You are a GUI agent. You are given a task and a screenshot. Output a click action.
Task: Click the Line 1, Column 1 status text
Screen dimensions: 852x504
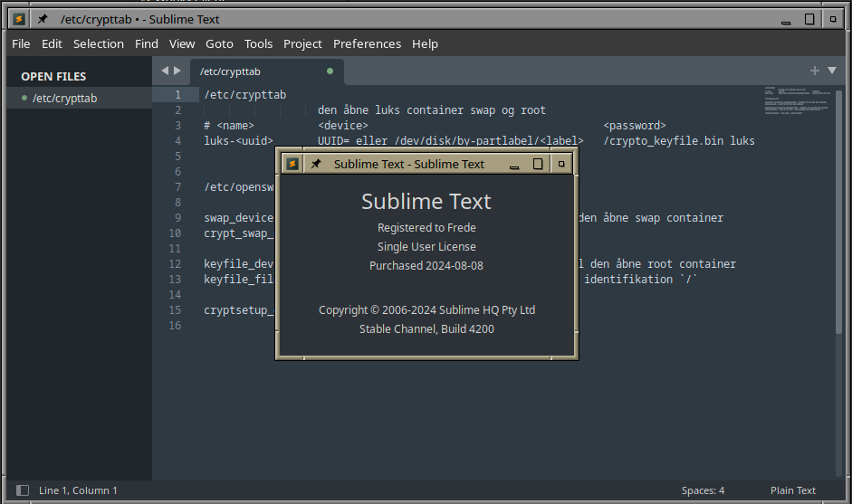click(78, 490)
